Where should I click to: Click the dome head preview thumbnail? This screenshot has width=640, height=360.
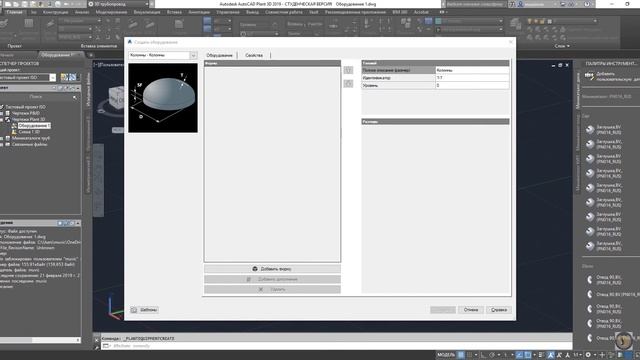pyautogui.click(x=163, y=98)
